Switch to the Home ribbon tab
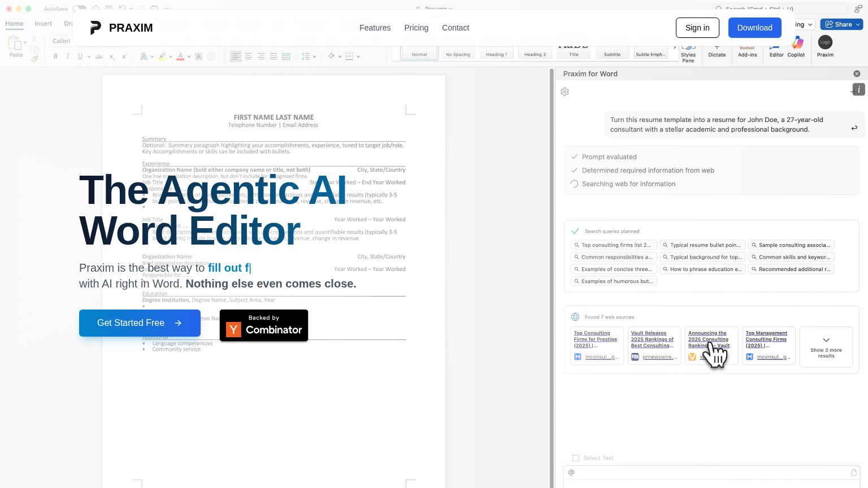868x488 pixels. [x=14, y=24]
